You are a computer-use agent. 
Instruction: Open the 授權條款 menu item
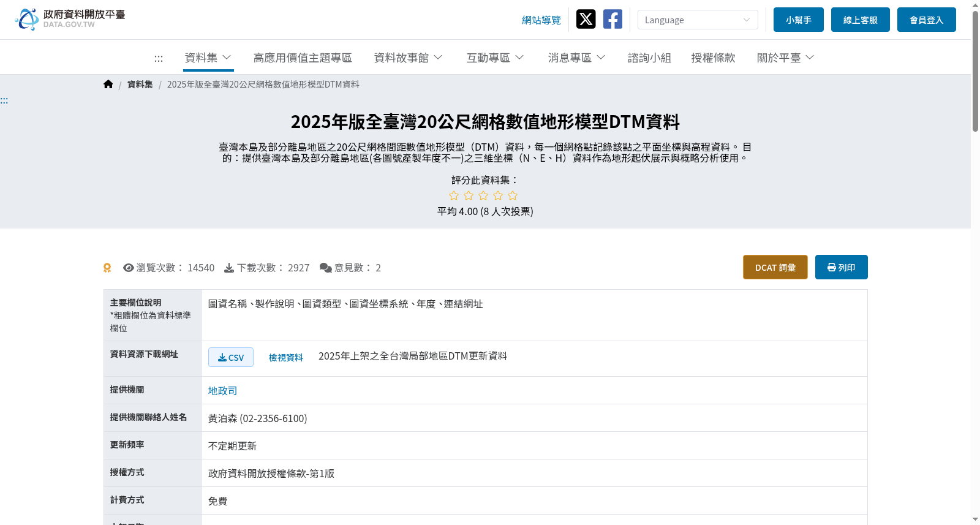click(713, 58)
